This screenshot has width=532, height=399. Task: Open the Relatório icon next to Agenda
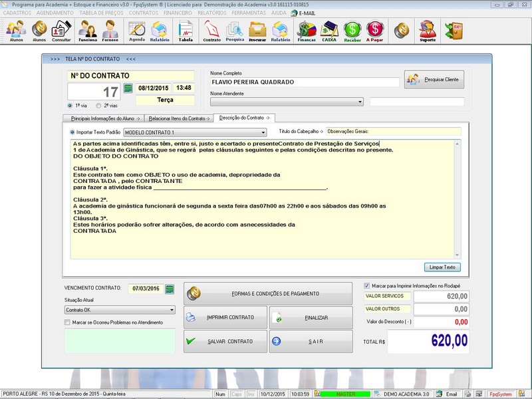(160, 31)
